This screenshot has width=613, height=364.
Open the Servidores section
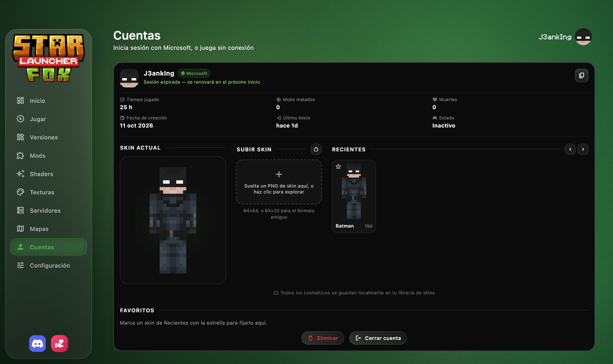(x=49, y=211)
